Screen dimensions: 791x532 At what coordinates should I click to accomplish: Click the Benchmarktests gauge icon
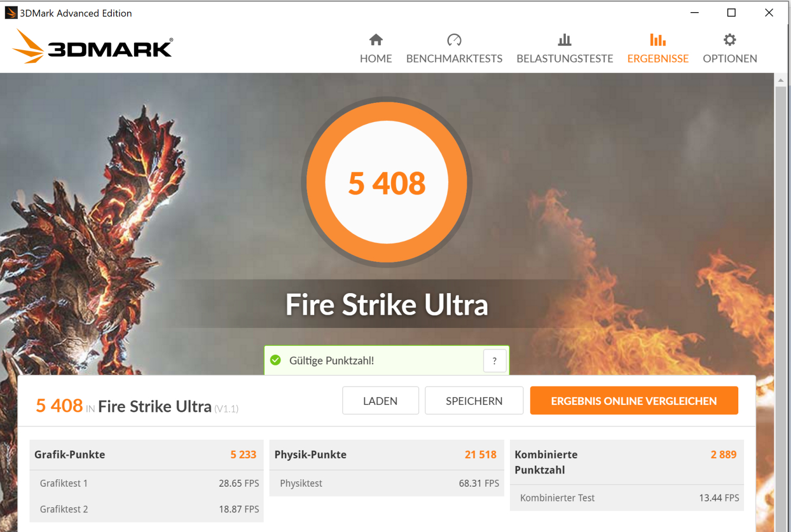(454, 40)
